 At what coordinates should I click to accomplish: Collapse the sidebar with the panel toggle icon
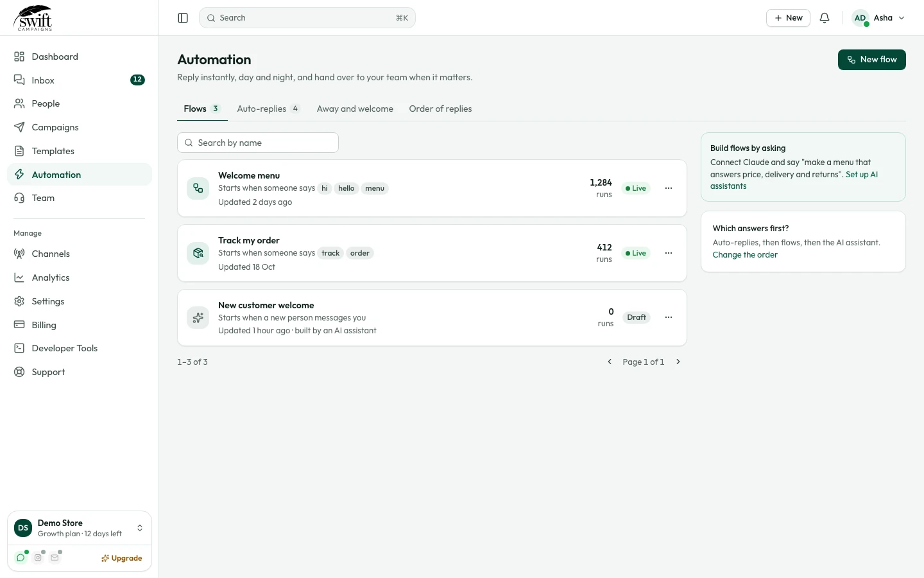point(183,18)
